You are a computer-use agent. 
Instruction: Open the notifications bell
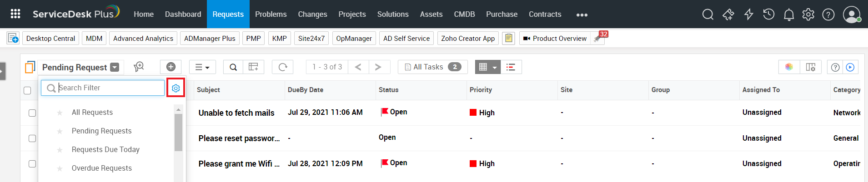click(789, 15)
